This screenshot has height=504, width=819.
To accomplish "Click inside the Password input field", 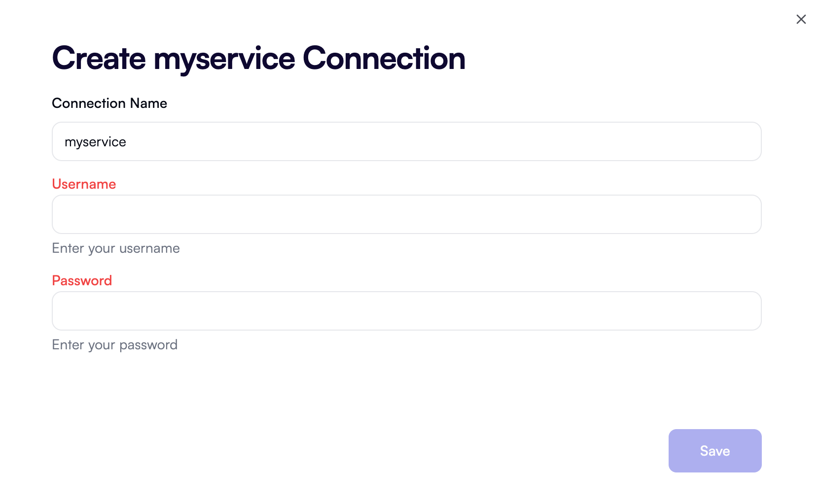I will click(x=406, y=310).
